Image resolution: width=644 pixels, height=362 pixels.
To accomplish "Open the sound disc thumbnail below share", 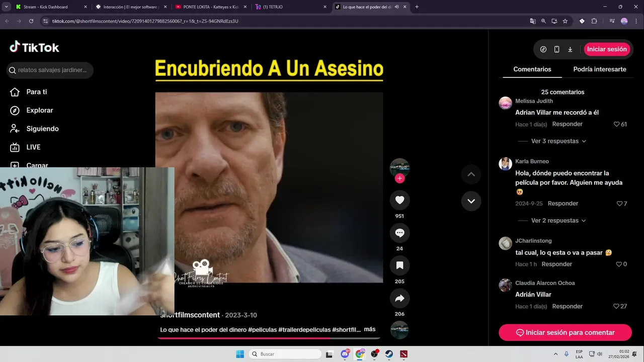I will (399, 330).
